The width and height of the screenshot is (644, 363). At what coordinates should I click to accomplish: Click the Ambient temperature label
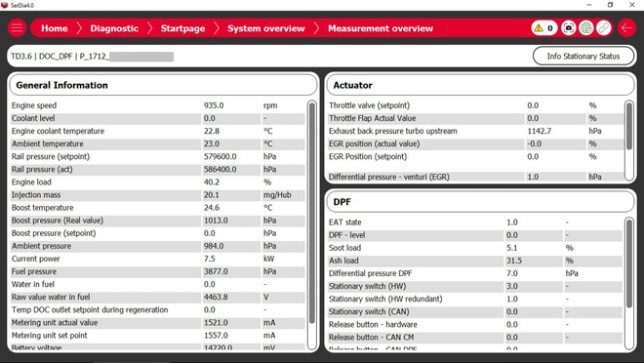[47, 143]
